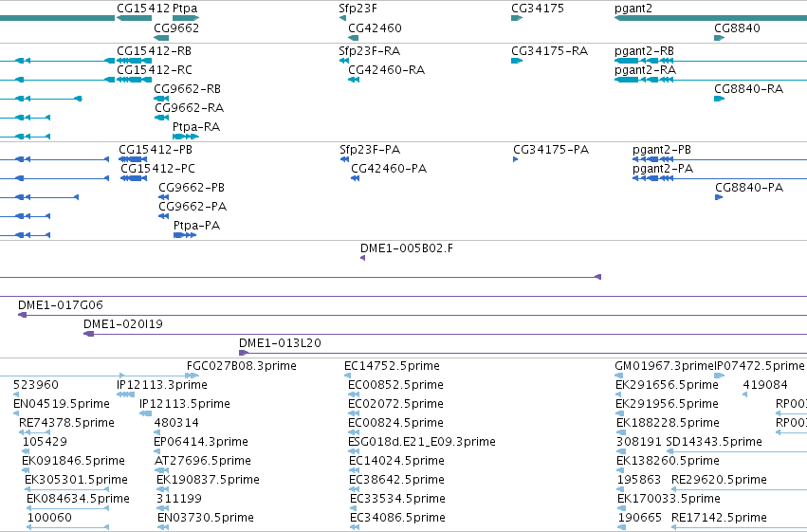Screen dimensions: 807x532
Task: Click the CG42460-PA protein label
Action: [x=389, y=169]
